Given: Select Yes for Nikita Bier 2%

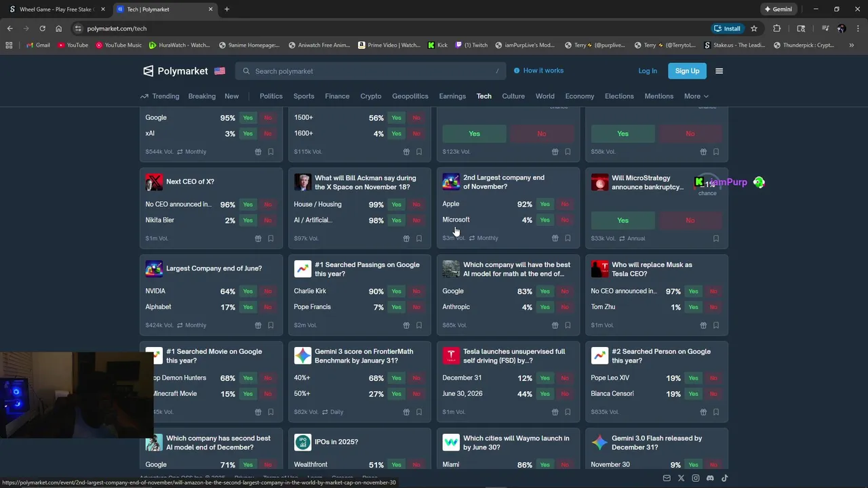Looking at the screenshot, I should click(248, 220).
